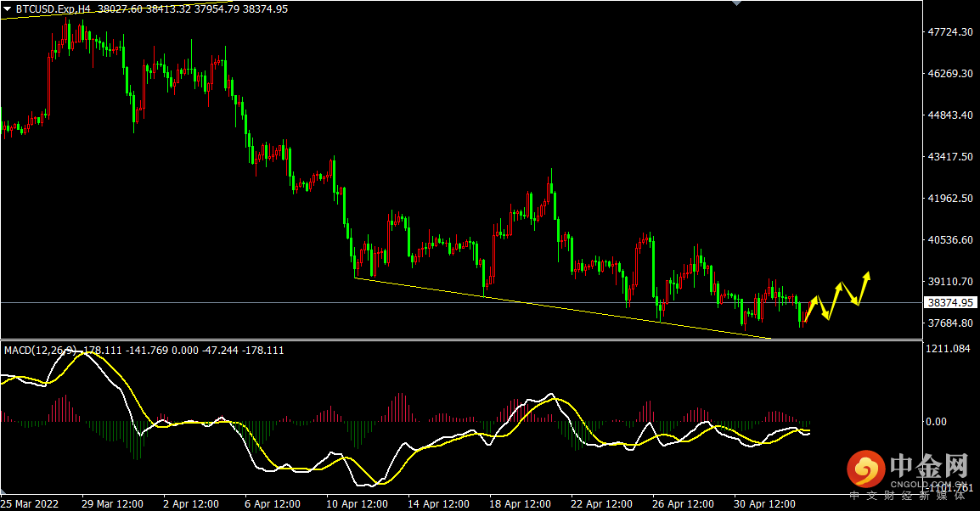Click the 41962.50 price scale label
980x511 pixels.
click(950, 198)
